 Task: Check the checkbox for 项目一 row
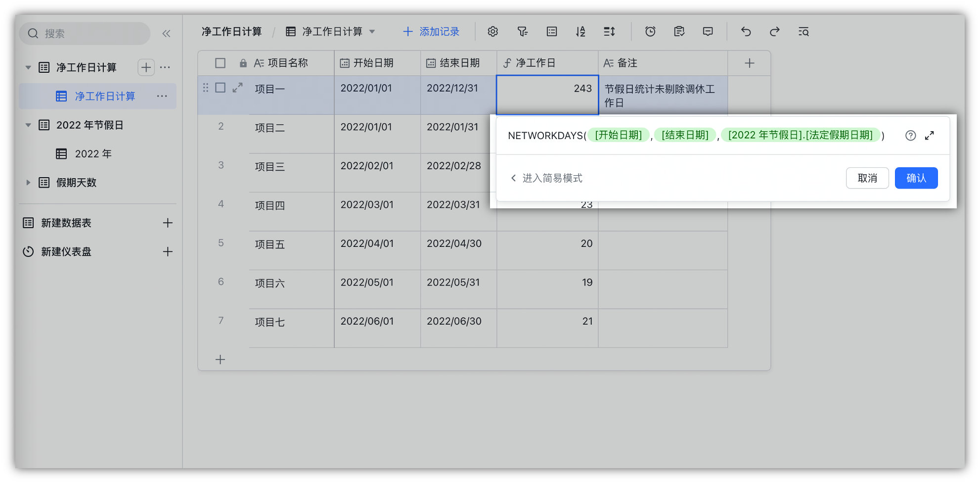[220, 88]
